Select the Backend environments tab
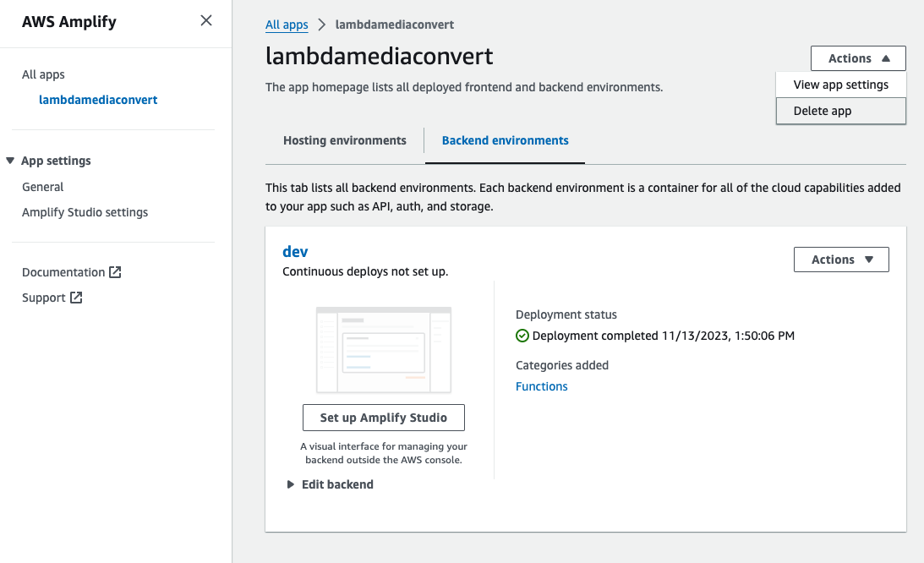 coord(505,141)
